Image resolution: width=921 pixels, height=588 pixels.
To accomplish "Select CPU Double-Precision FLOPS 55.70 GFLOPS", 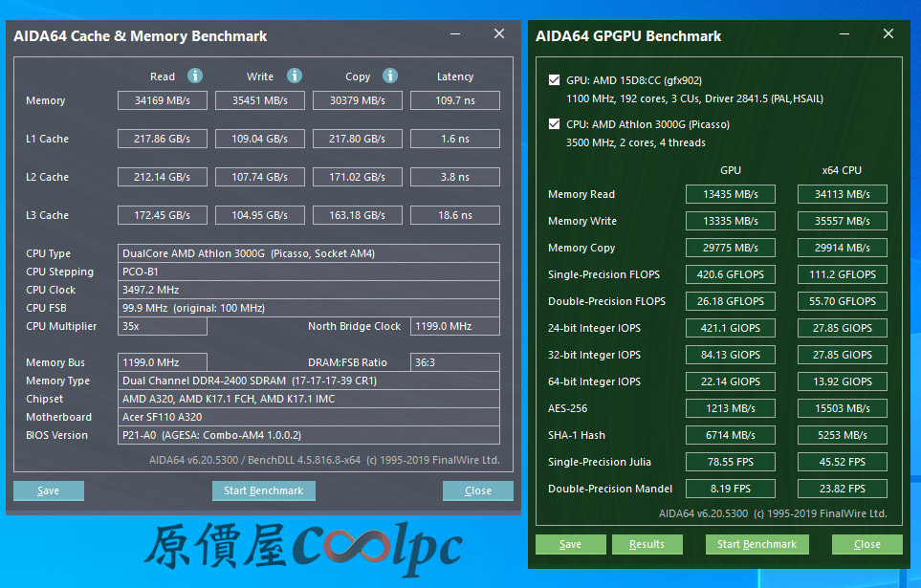I will pyautogui.click(x=843, y=301).
